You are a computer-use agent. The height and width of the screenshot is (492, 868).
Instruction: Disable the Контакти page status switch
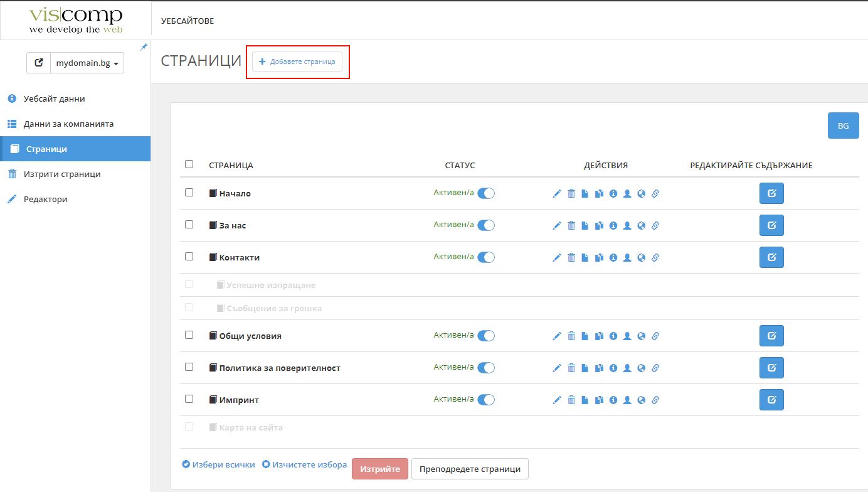click(x=486, y=257)
